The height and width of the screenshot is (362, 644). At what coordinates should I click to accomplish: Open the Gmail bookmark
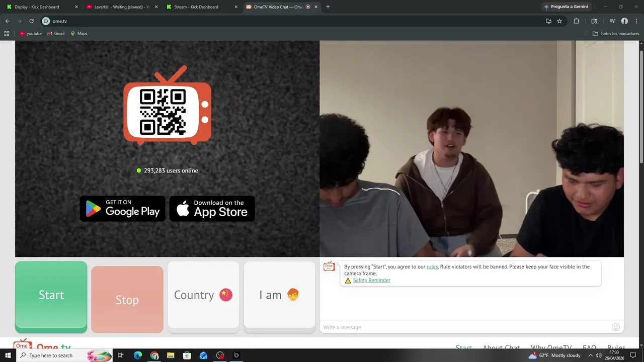pos(56,34)
